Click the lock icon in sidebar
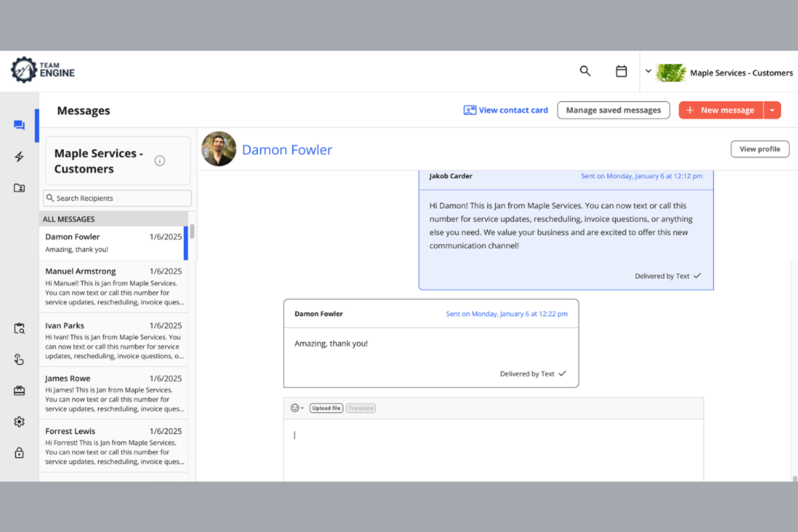This screenshot has width=798, height=532. click(x=19, y=453)
